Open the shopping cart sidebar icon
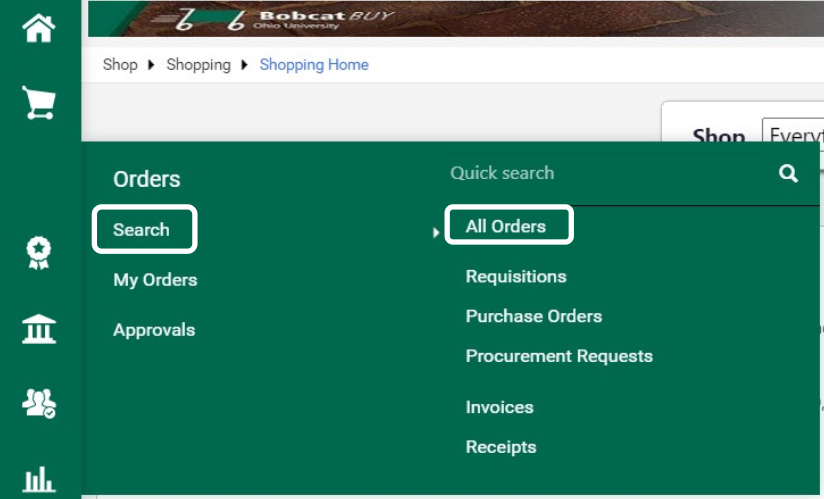Screen dimensions: 824x499 [39, 103]
